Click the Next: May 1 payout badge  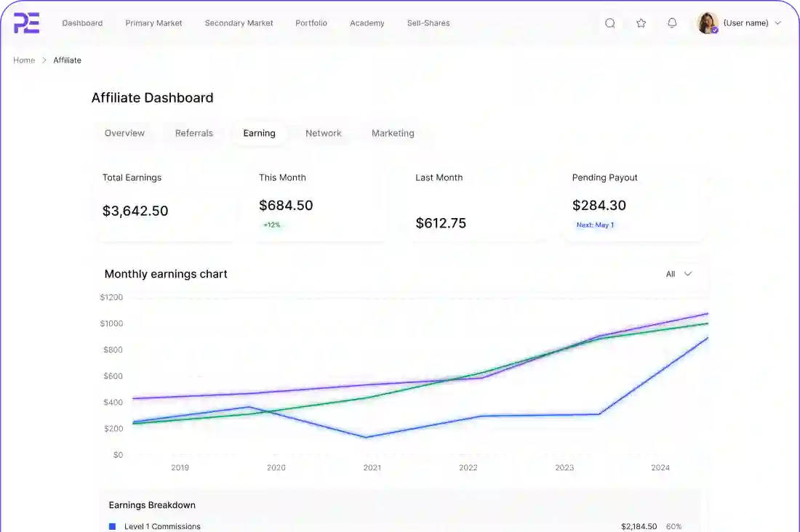[596, 225]
